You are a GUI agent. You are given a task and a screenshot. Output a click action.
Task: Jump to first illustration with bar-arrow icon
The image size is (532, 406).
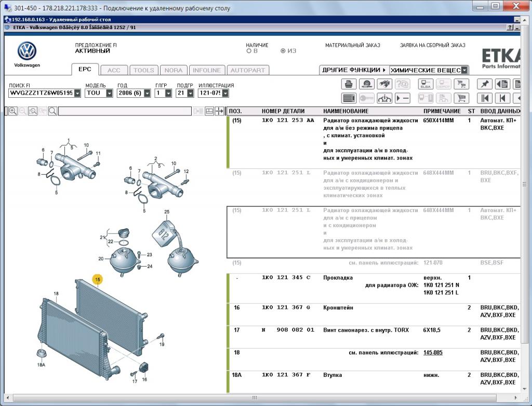coord(485,98)
